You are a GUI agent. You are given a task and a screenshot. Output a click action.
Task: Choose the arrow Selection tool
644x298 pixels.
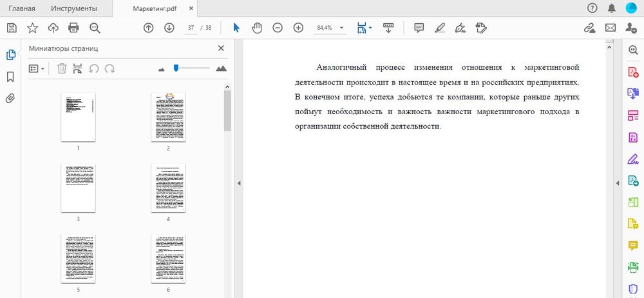click(x=236, y=28)
